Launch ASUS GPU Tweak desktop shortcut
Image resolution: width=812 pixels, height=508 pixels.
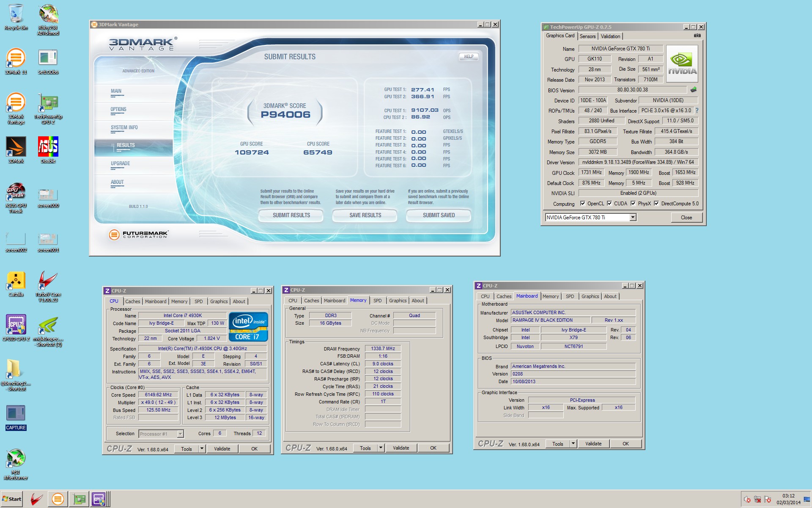coord(16,197)
